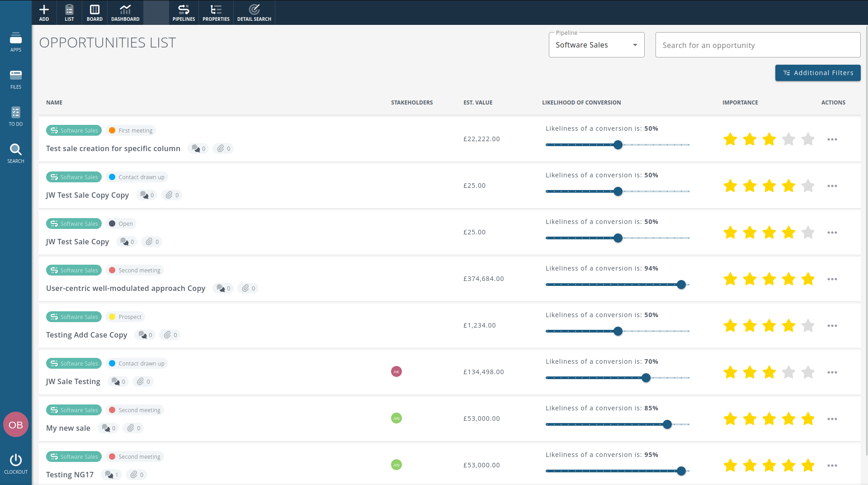Switch to the List view tab
868x485 pixels.
tap(69, 12)
